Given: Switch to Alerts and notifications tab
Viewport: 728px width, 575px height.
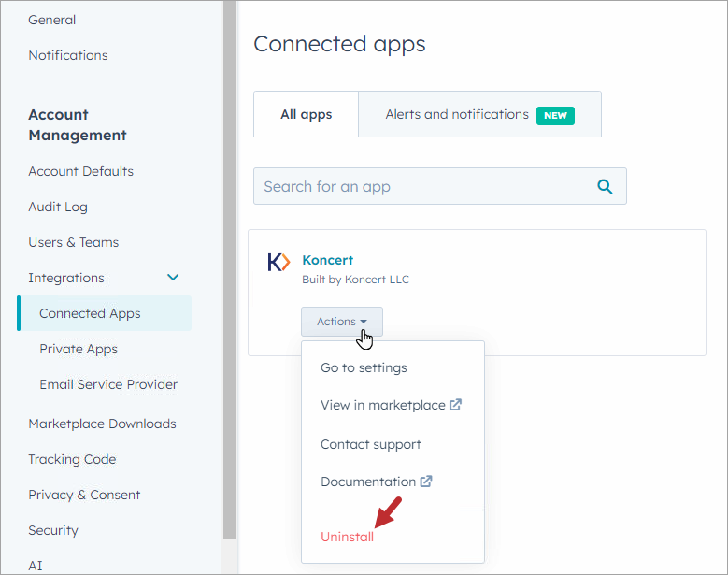Looking at the screenshot, I should [x=479, y=114].
